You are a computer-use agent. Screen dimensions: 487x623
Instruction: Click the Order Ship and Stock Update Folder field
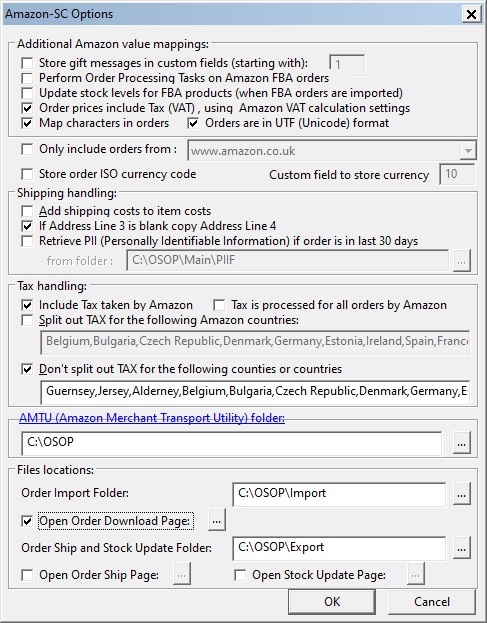tap(339, 548)
